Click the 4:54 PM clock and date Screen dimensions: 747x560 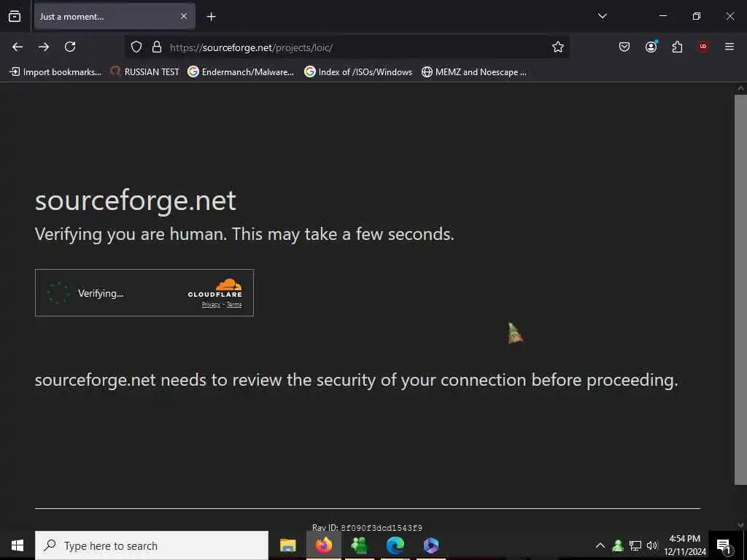(x=684, y=545)
